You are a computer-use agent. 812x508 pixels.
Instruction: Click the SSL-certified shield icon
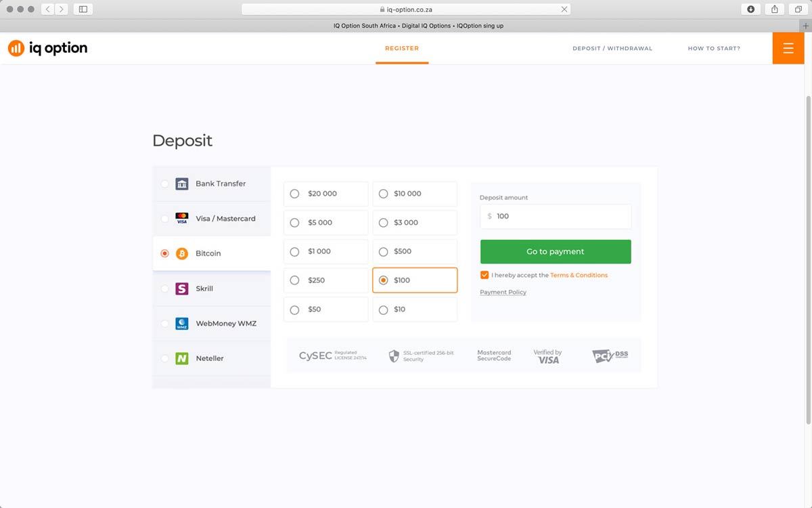(394, 356)
